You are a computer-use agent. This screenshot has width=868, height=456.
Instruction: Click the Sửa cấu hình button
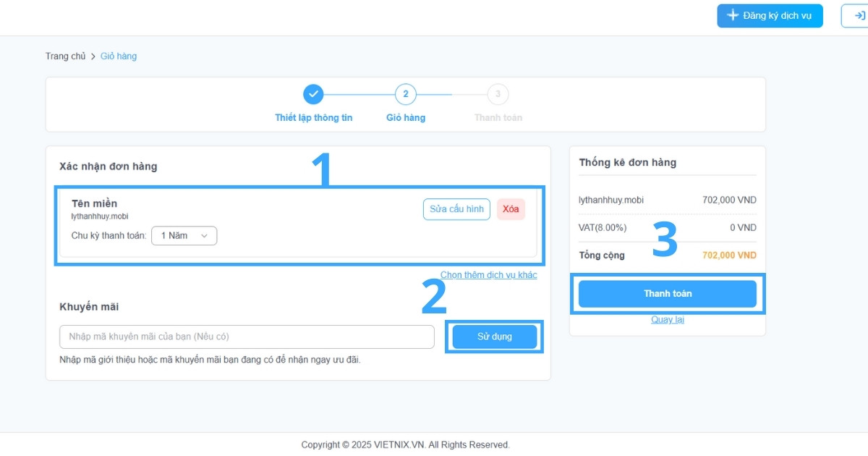tap(456, 209)
